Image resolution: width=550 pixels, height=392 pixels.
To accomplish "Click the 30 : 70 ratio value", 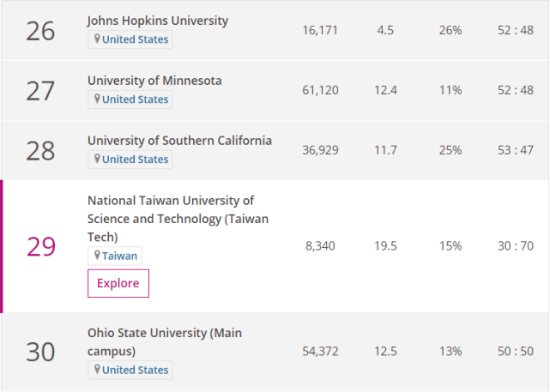I will 515,246.
